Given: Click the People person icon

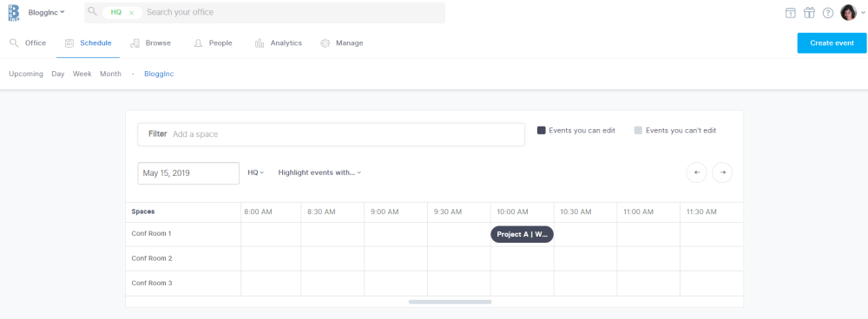Looking at the screenshot, I should [198, 43].
